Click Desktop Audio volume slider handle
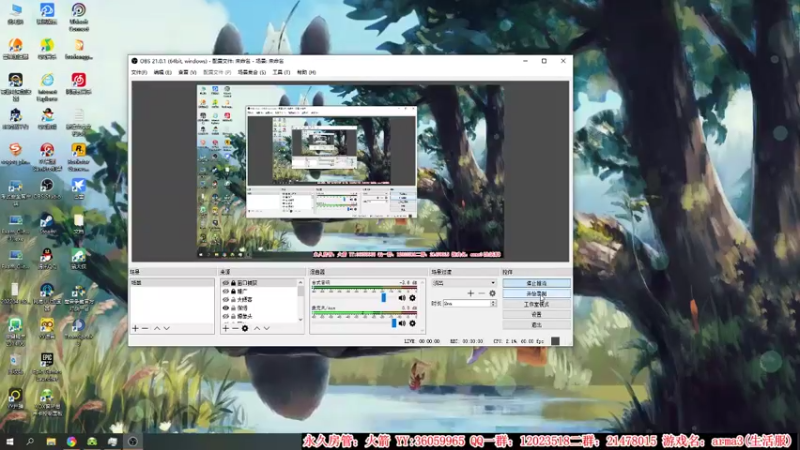This screenshot has height=450, width=800. 384,297
